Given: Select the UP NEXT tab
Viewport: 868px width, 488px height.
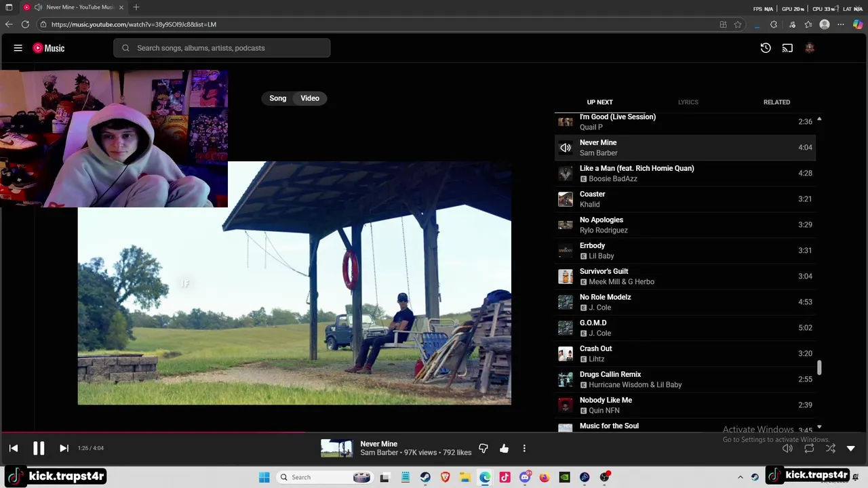Looking at the screenshot, I should (599, 102).
